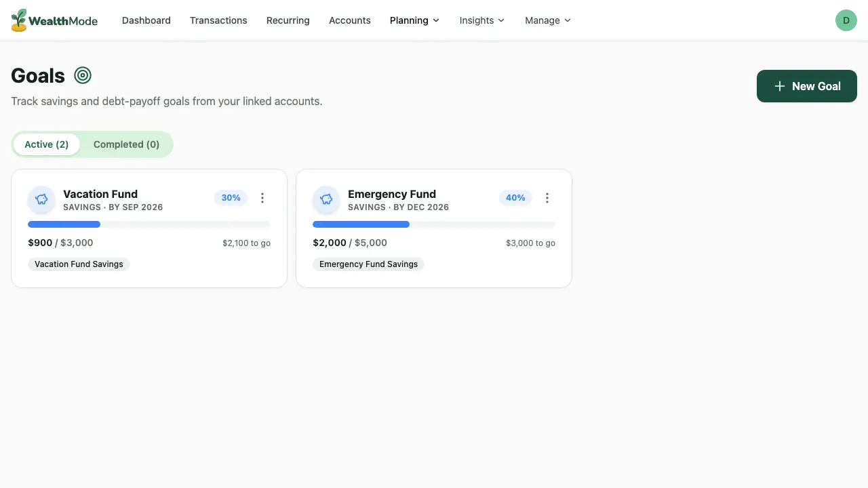The image size is (868, 488).
Task: Click the Vacation Fund piggy bank icon
Action: point(41,200)
